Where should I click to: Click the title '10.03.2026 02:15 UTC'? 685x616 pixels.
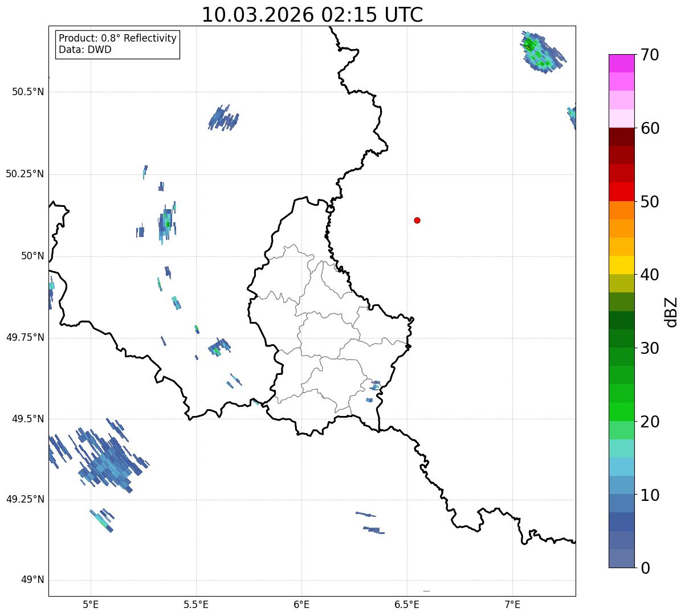312,15
